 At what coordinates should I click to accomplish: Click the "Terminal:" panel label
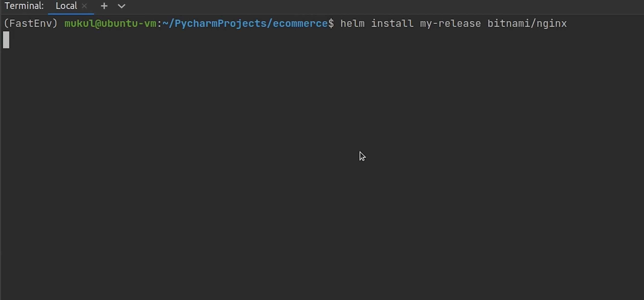click(x=24, y=6)
